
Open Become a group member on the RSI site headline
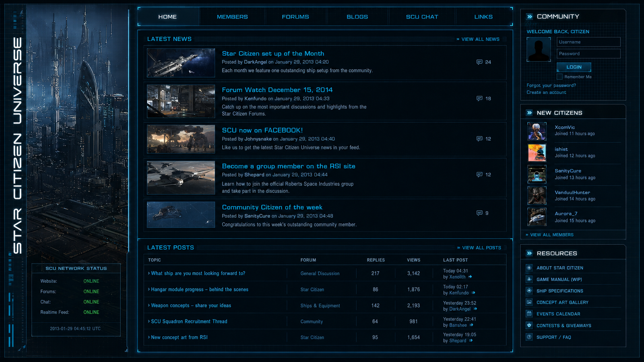289,166
